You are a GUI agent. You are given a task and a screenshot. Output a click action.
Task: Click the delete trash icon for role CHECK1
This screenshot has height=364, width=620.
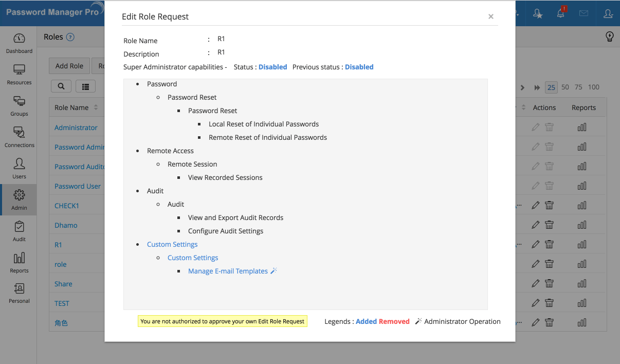(549, 205)
